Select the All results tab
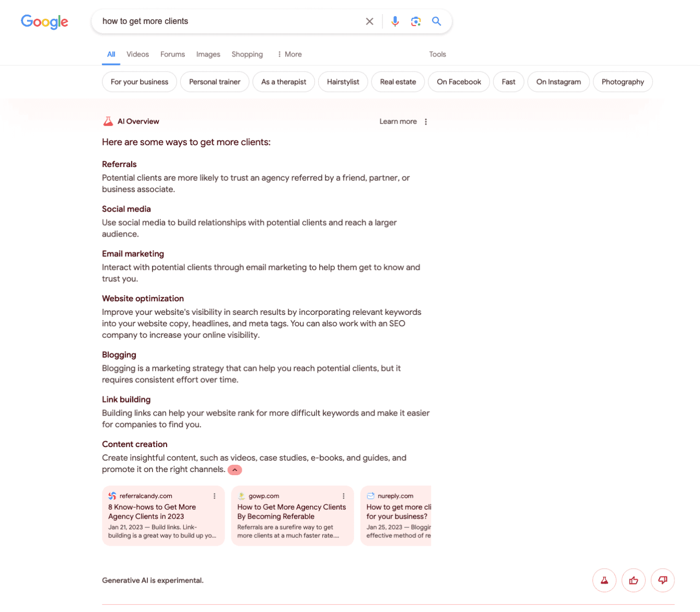 click(111, 54)
